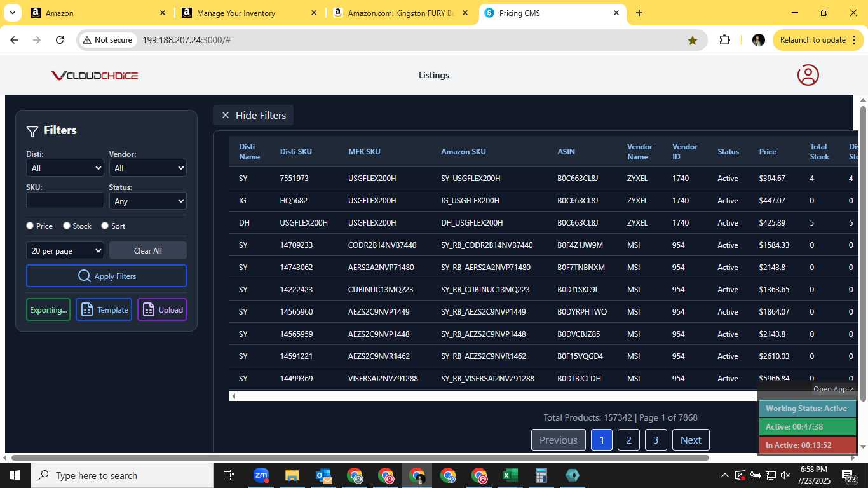Click the Exporting... button
868x488 pixels.
48,309
